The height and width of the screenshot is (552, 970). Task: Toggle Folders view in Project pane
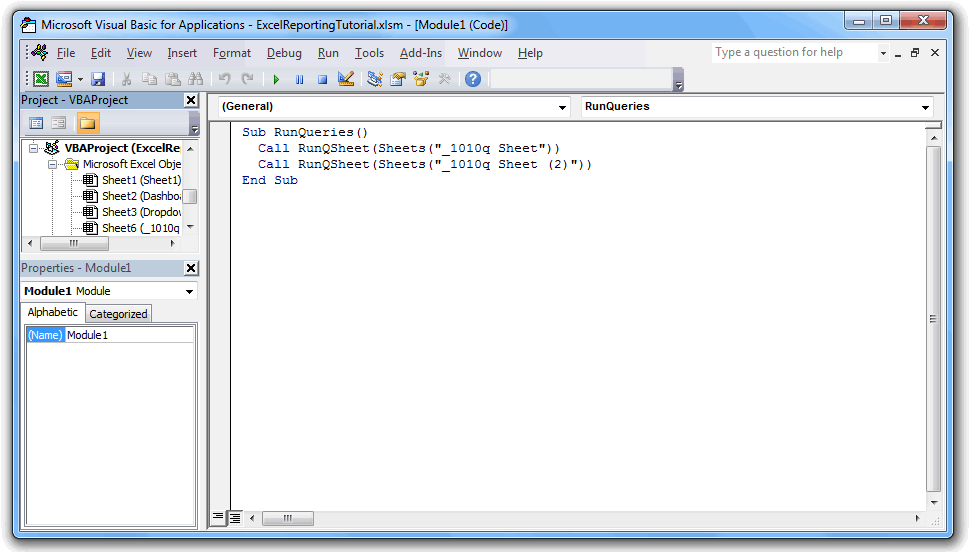click(87, 123)
